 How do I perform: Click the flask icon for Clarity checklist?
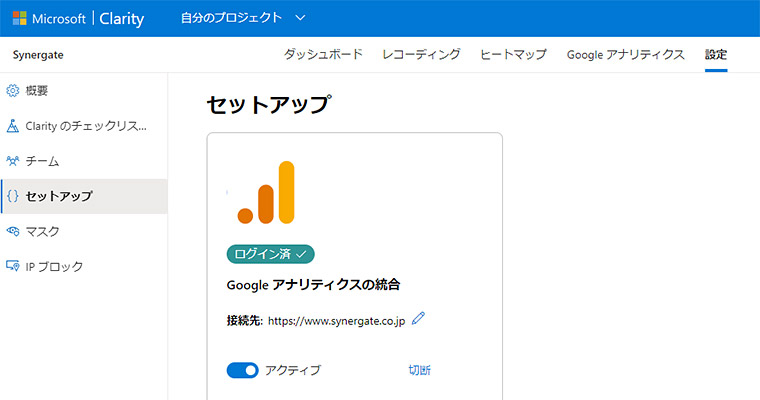coord(13,126)
